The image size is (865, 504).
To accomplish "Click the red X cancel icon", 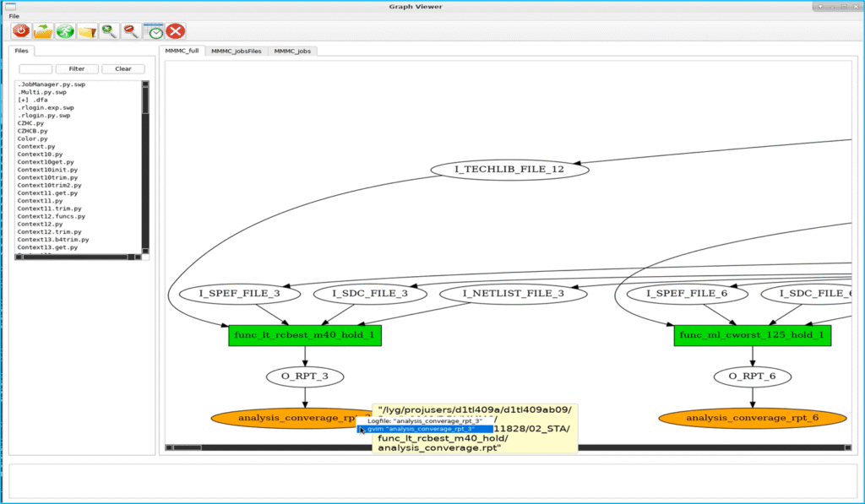I will click(x=176, y=31).
